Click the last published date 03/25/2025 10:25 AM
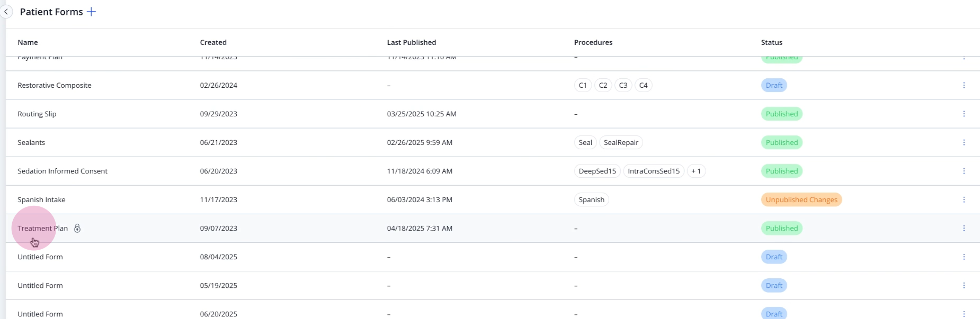Screen dimensions: 980x319 [422, 114]
